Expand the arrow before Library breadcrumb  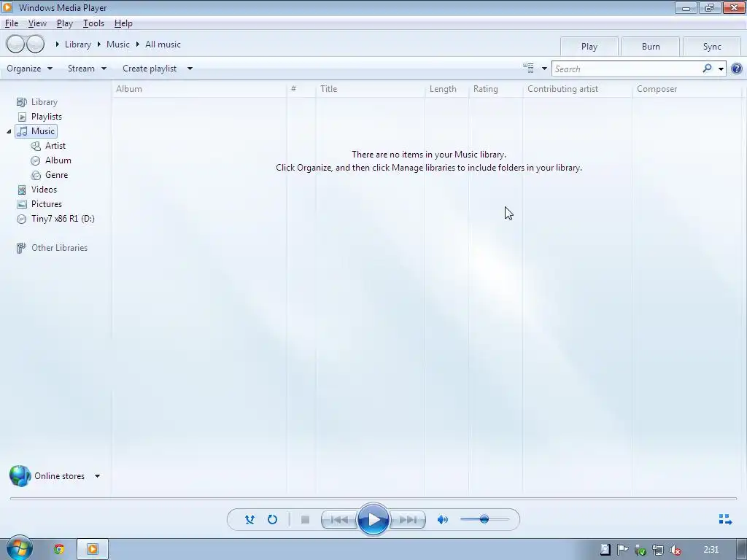[57, 44]
